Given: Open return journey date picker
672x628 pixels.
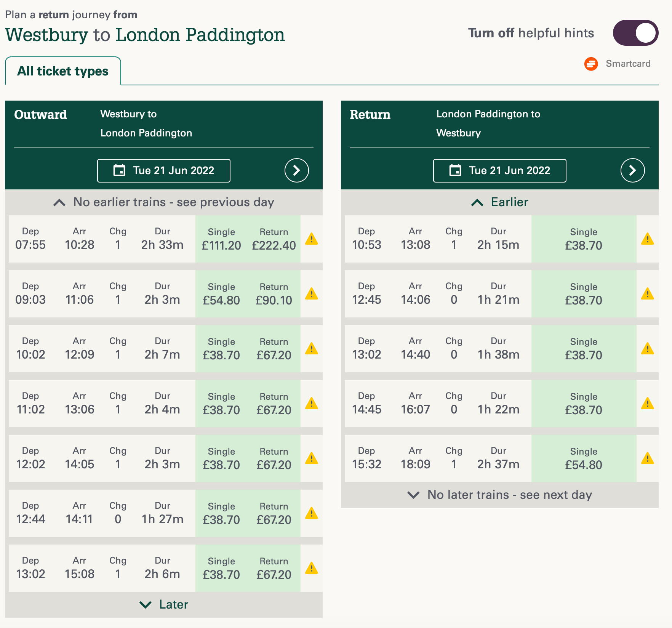Looking at the screenshot, I should [499, 170].
